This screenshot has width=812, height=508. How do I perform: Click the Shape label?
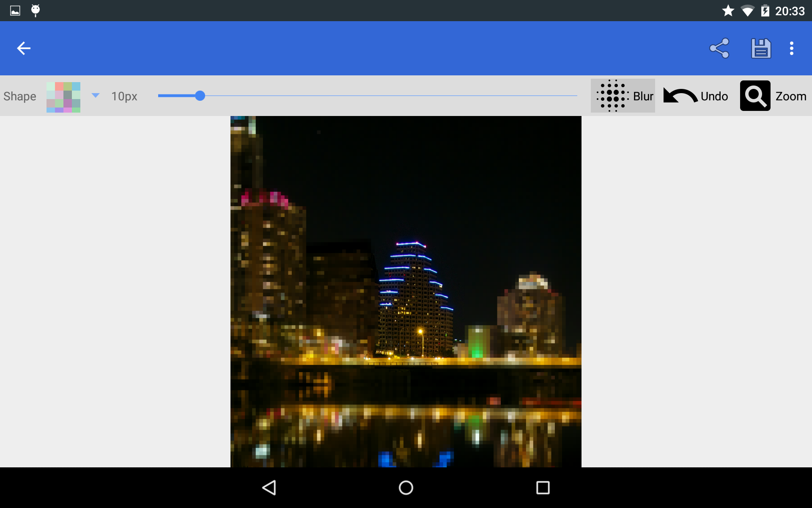19,97
